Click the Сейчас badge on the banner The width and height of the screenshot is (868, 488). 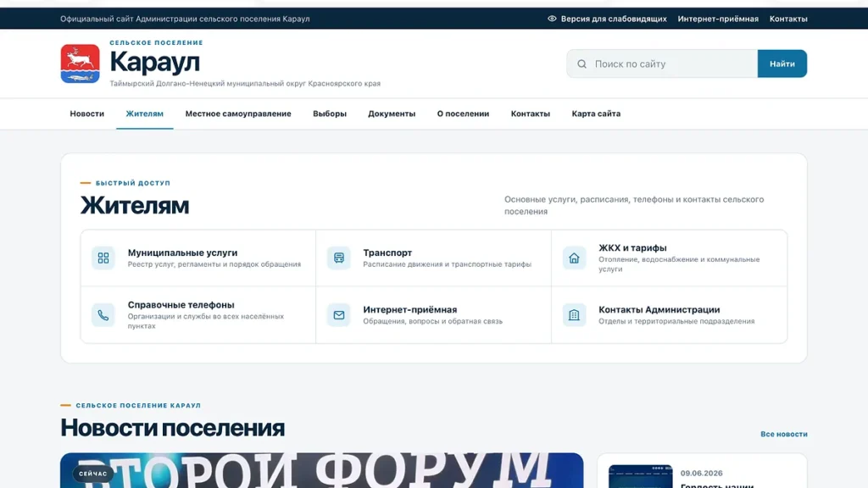[x=93, y=474]
